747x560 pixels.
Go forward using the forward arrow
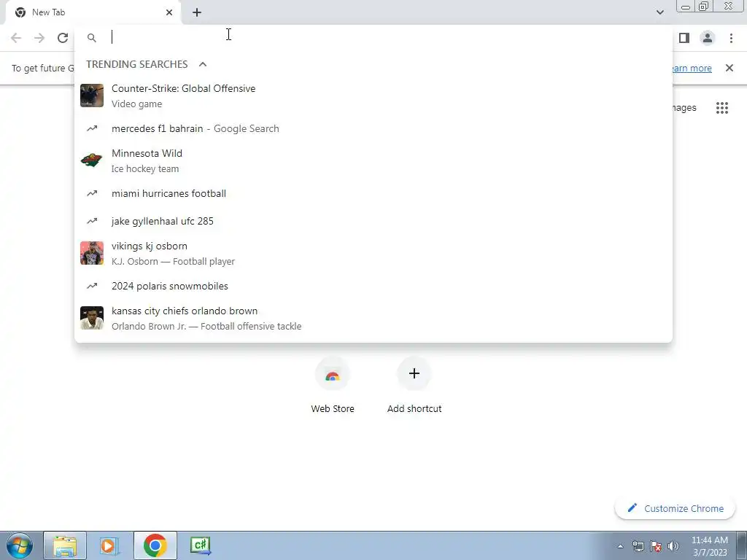[39, 38]
